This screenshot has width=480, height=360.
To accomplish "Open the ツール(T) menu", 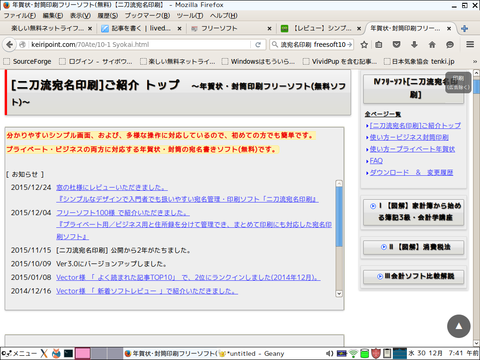I will (x=190, y=16).
